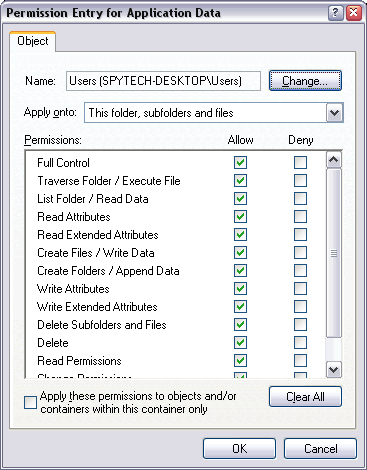Enable apply permissions within this container only

pos(31,402)
